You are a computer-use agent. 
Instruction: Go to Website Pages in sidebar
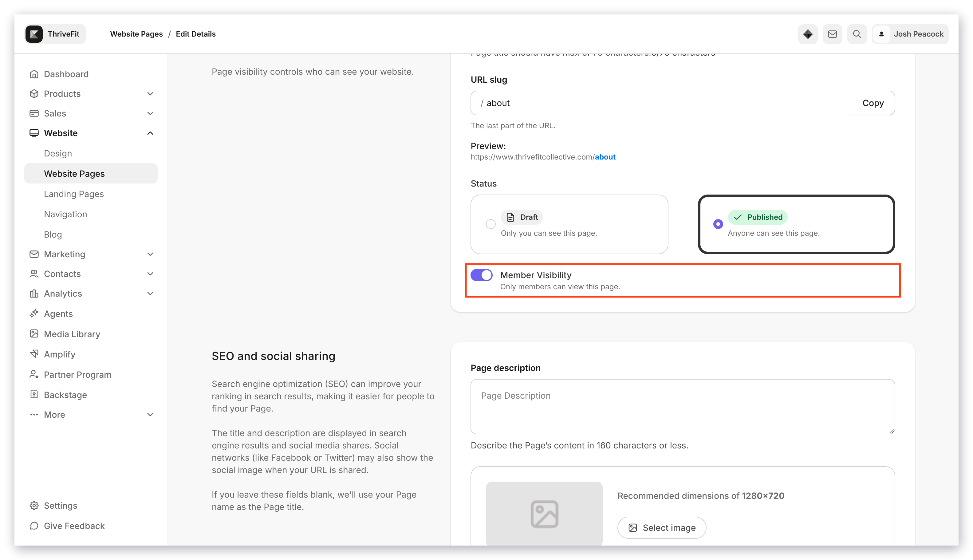coord(91,173)
